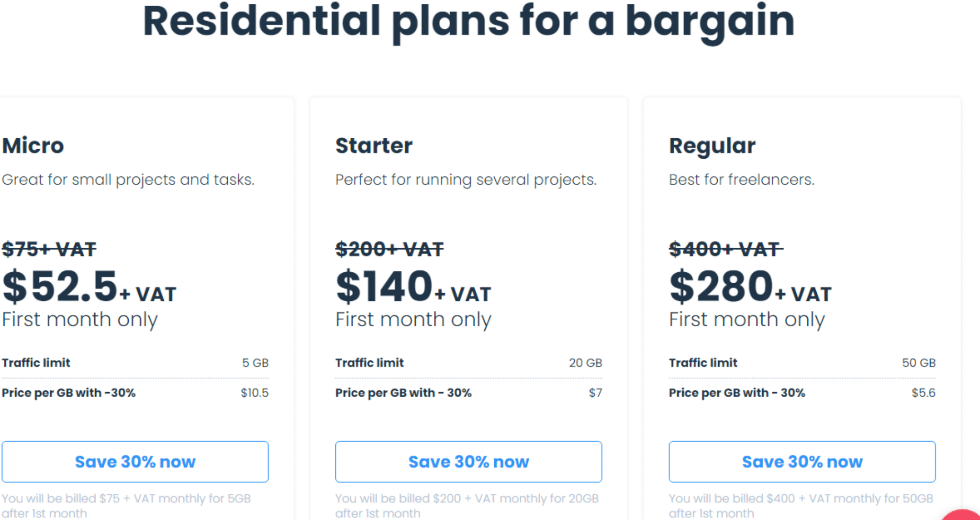
Task: Click the $280 + VAT Regular price
Action: 750,286
